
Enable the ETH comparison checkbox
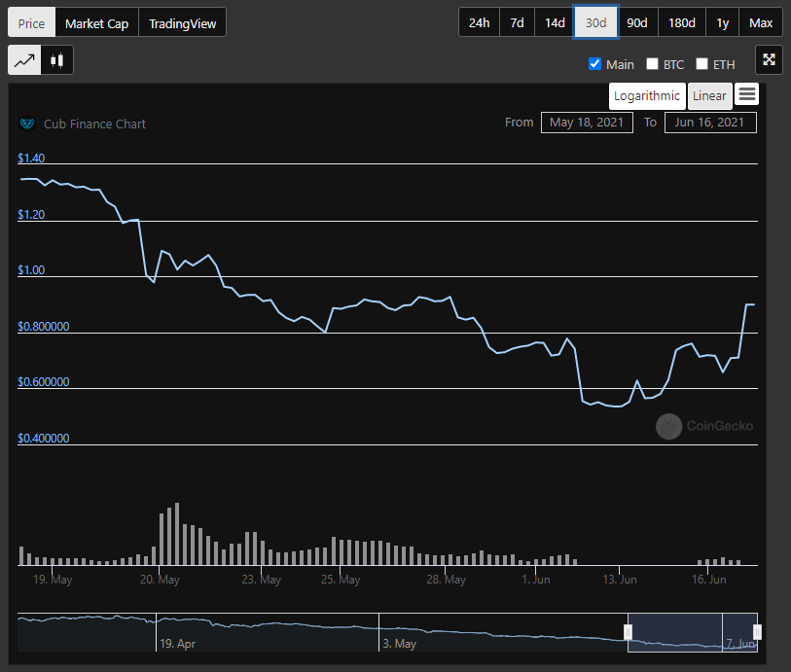point(701,63)
